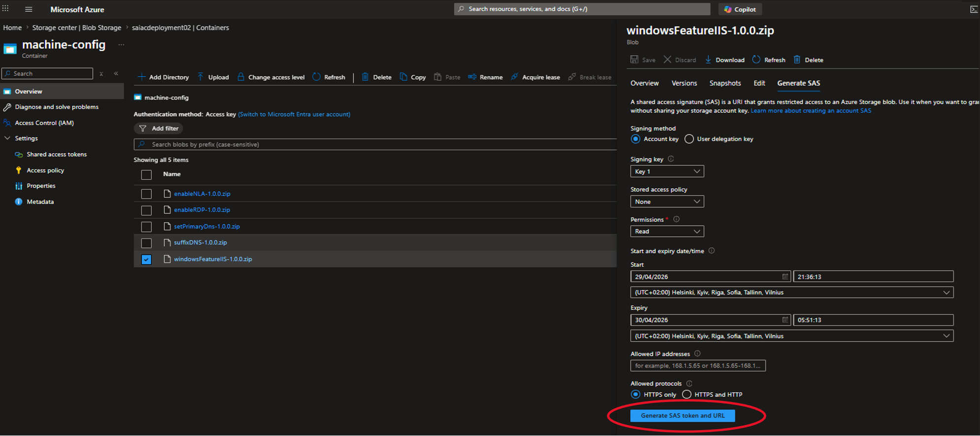Go to Home breadcrumb
Viewport: 980px width, 436px height.
(12, 28)
